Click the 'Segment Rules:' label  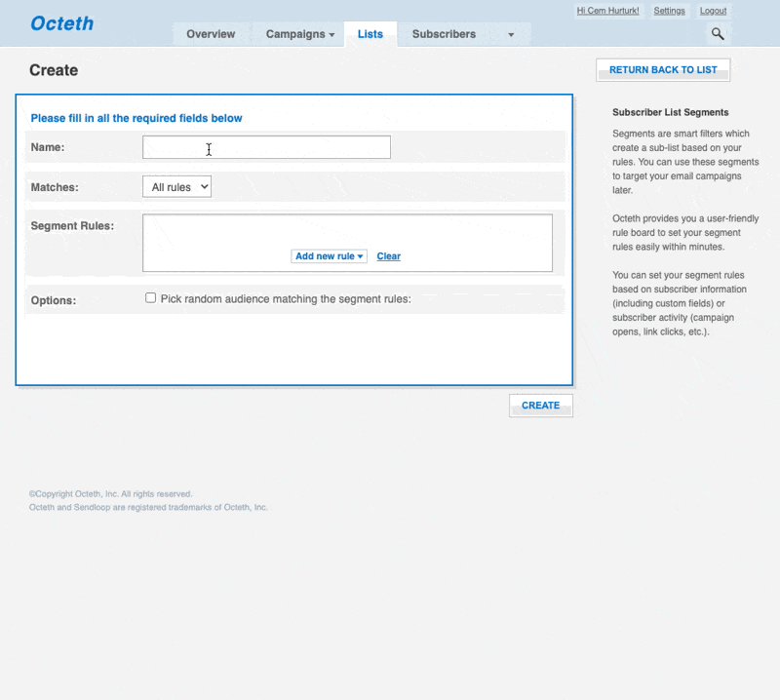click(x=72, y=226)
